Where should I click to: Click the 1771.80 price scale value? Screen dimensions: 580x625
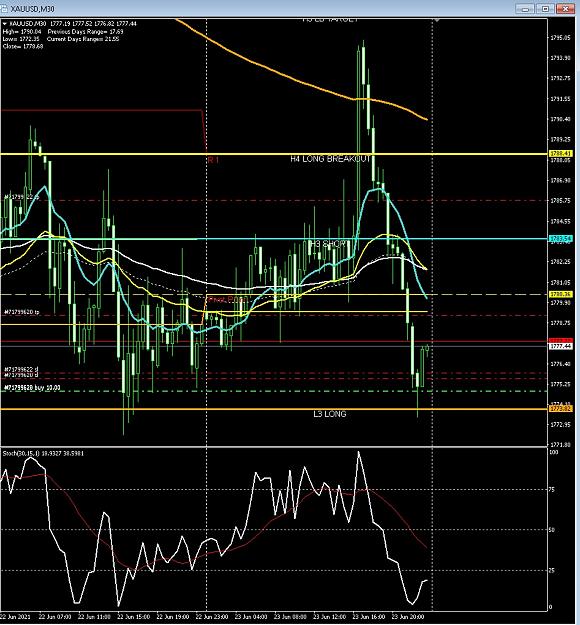click(x=560, y=444)
